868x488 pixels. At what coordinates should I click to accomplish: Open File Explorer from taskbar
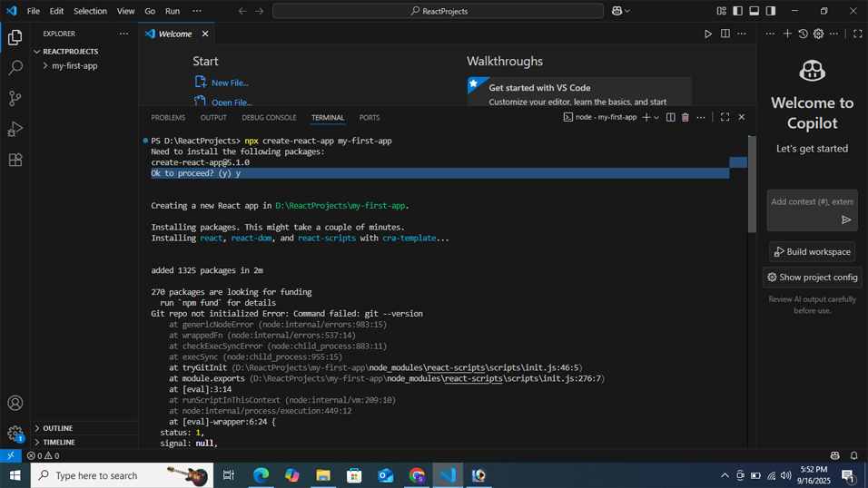pos(323,475)
